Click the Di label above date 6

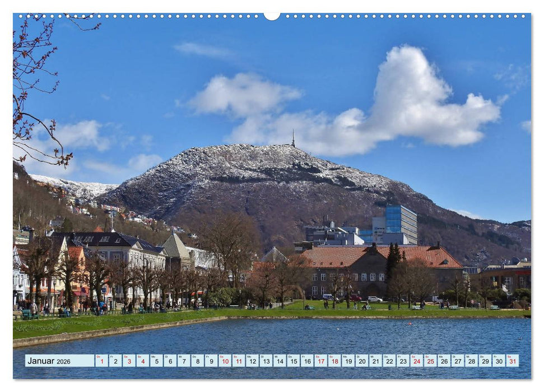click(x=166, y=357)
